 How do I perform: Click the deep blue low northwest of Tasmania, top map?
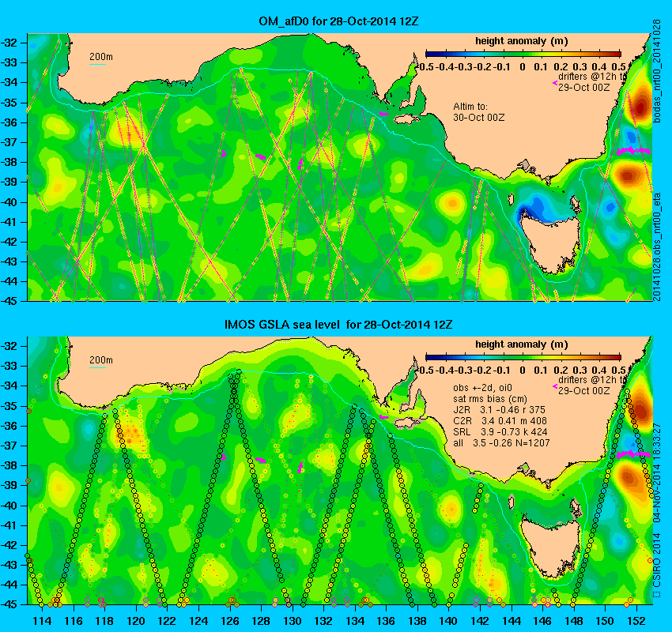click(523, 213)
